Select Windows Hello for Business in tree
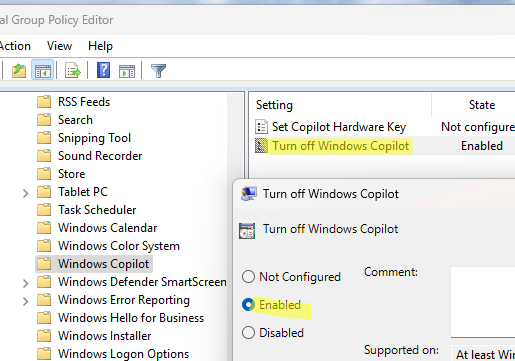Screen dimensions: 515x361 click(x=131, y=318)
